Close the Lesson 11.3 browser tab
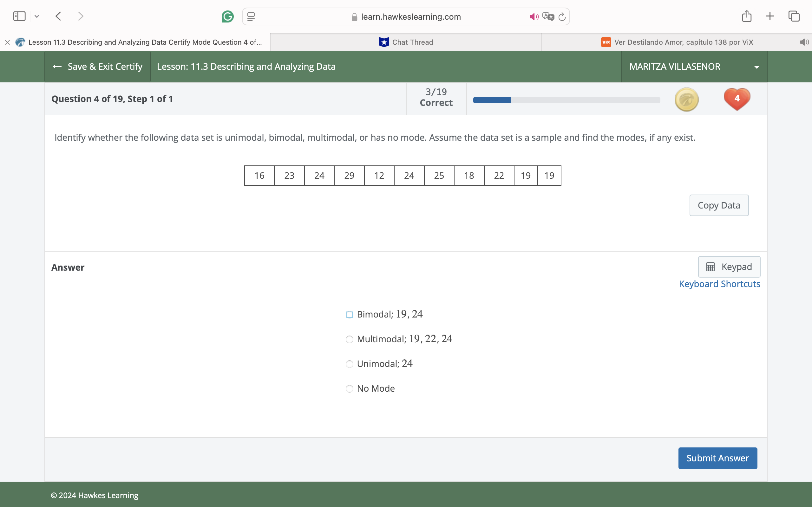 tap(7, 42)
